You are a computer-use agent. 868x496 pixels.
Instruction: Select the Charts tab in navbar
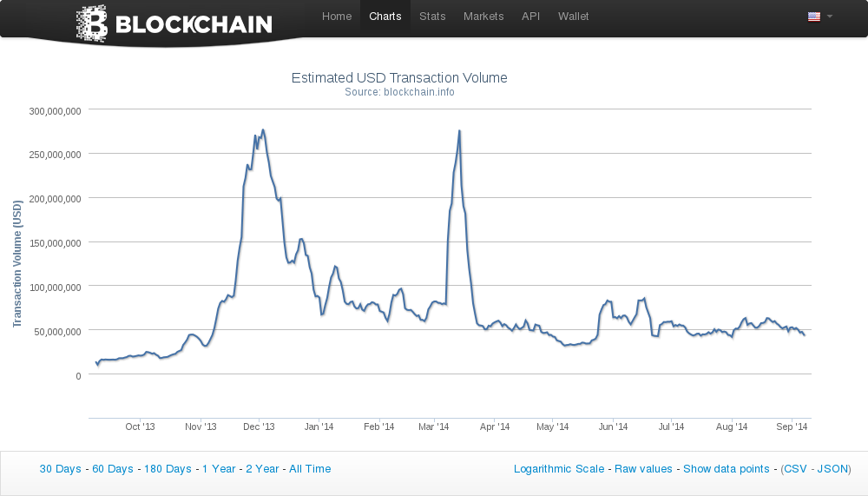tap(385, 17)
